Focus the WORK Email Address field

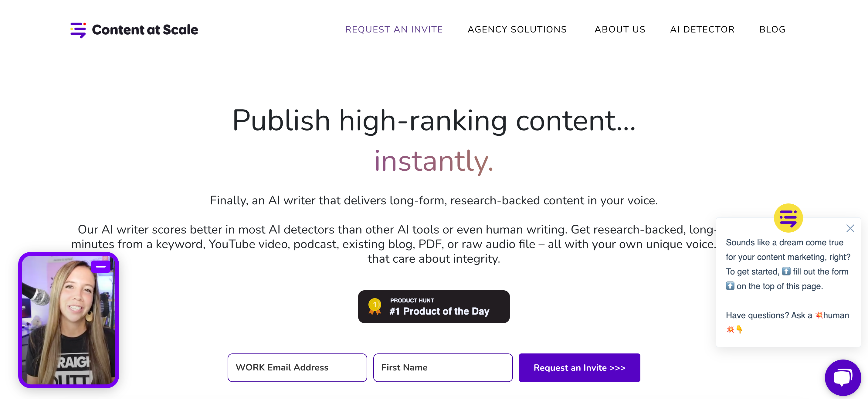click(x=297, y=368)
